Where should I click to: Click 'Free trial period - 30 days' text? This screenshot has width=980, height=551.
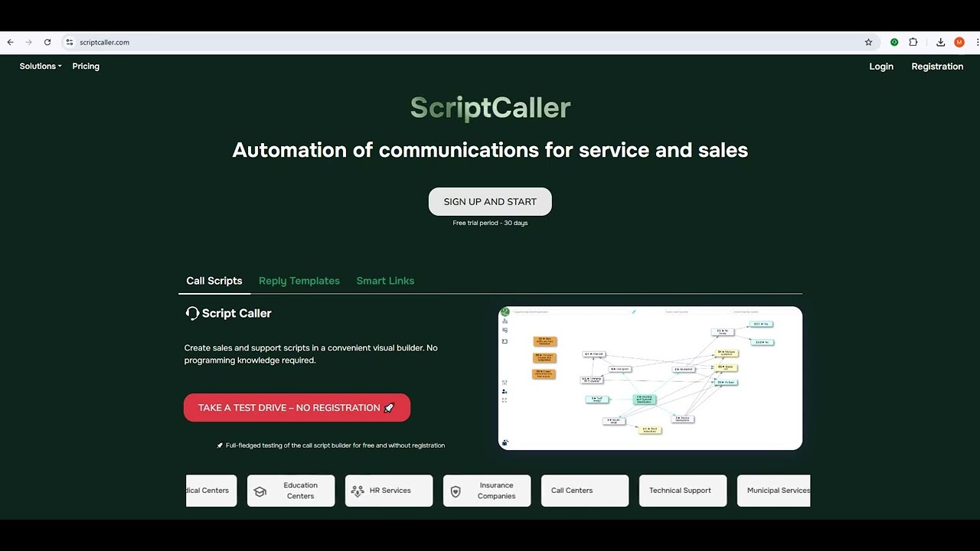[x=490, y=223]
